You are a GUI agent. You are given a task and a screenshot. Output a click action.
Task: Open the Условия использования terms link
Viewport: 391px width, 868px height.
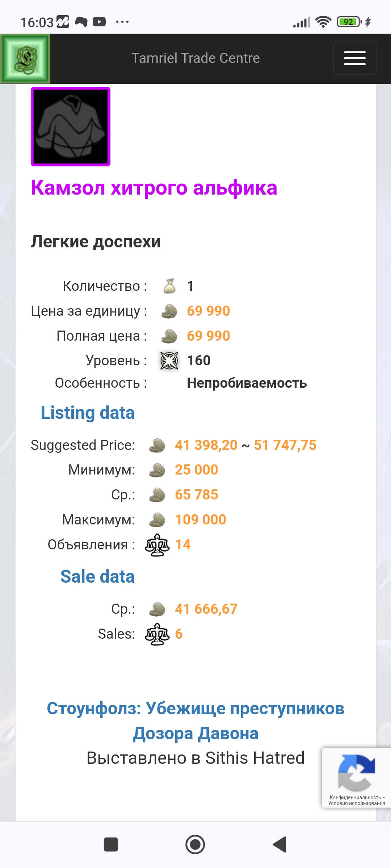(x=357, y=803)
